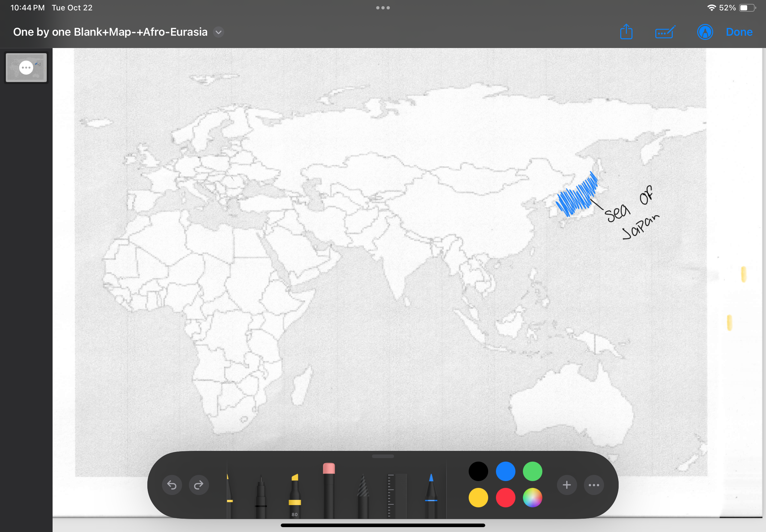Screen dimensions: 766x532
Task: Toggle the Markup pen tip icon
Action: [705, 32]
